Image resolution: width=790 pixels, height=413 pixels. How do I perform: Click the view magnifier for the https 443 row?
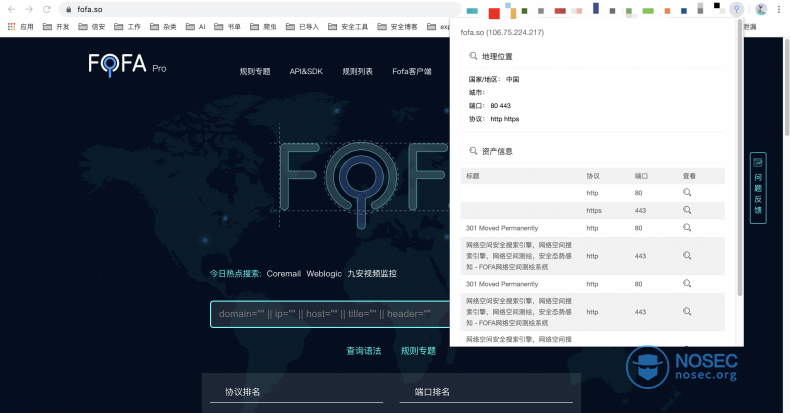[687, 210]
